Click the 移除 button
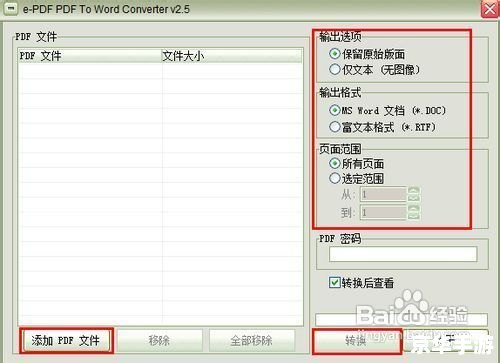500x363 pixels. pyautogui.click(x=159, y=340)
